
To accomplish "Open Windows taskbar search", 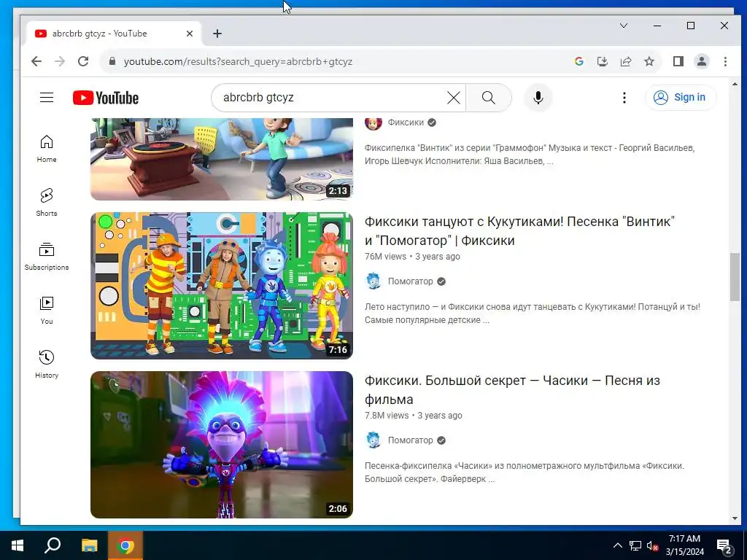I will 53,545.
